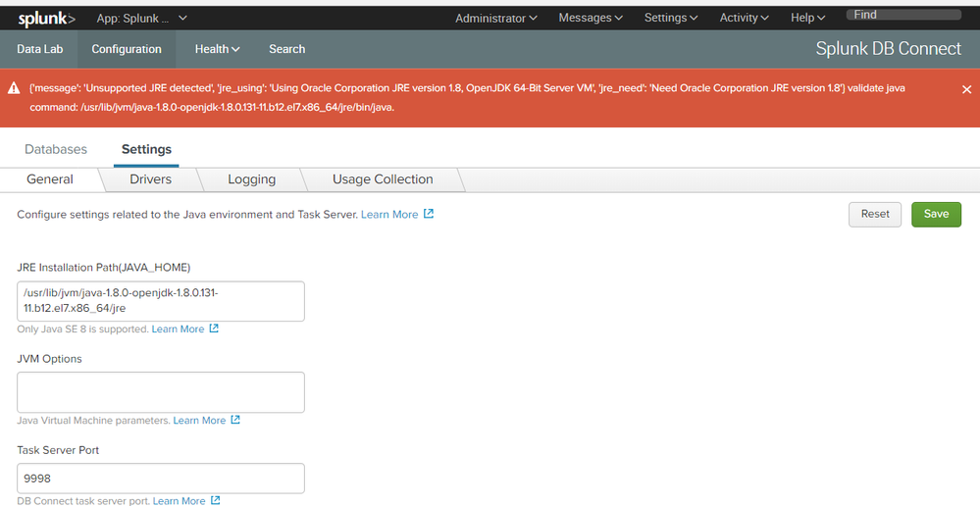Screen dimensions: 980x506
Task: Focus the JVM Options text box
Action: pyautogui.click(x=161, y=392)
